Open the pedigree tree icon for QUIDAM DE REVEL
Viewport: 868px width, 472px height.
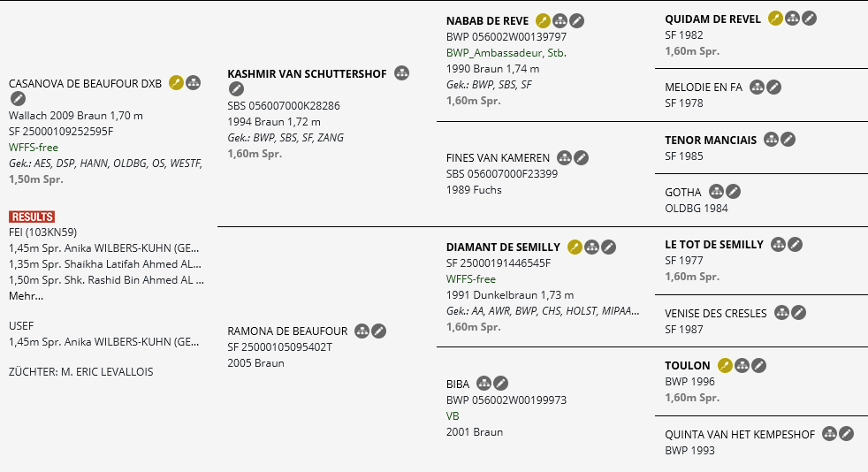coord(792,19)
